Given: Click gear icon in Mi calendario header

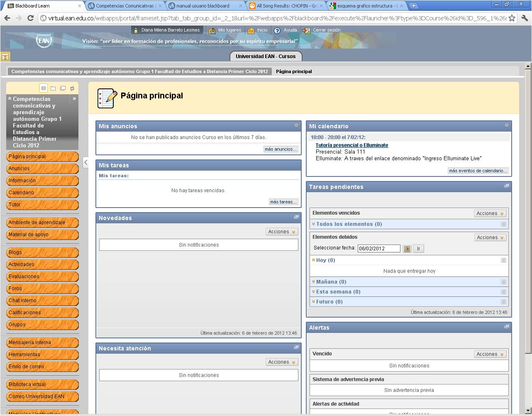Looking at the screenshot, I should (506, 125).
